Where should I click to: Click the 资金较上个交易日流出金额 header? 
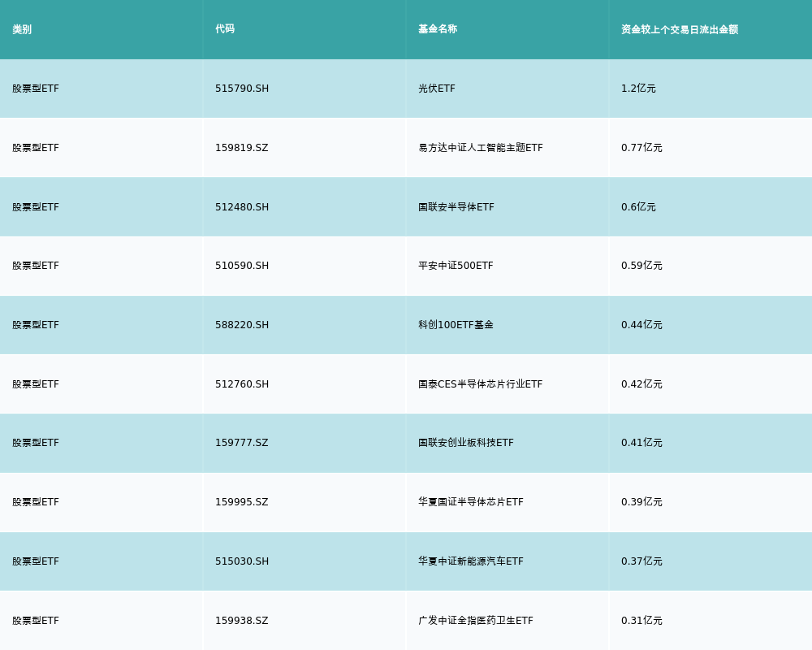click(x=680, y=29)
